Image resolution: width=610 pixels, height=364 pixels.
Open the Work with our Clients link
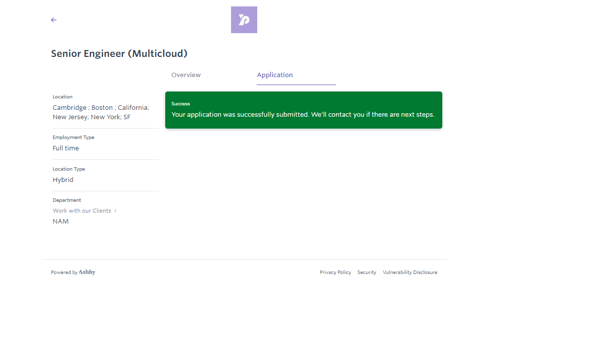pos(82,211)
